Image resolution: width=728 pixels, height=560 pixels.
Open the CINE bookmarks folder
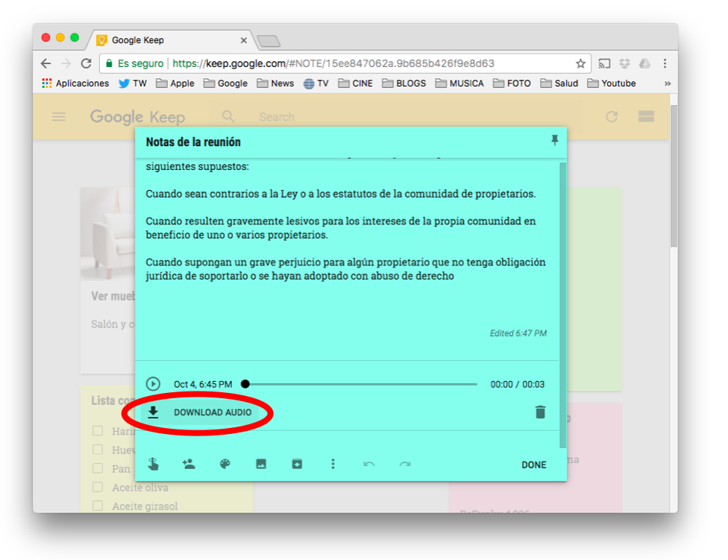pos(355,84)
